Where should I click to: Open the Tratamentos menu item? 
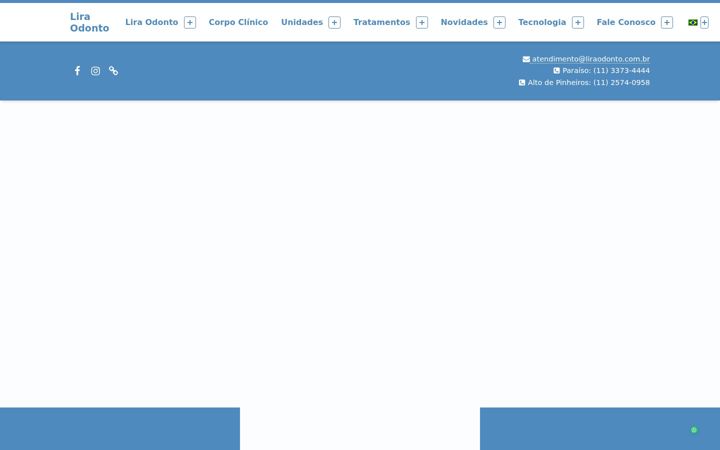click(x=382, y=22)
